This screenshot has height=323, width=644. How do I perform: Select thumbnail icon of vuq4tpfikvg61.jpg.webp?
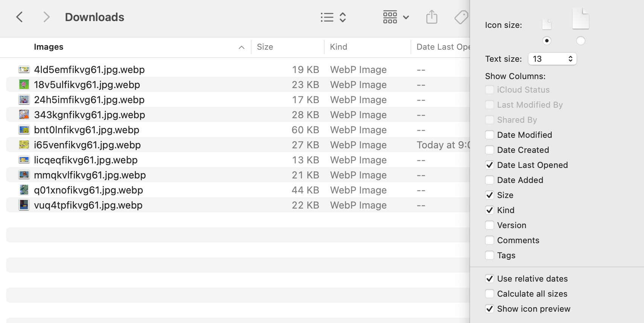point(24,205)
